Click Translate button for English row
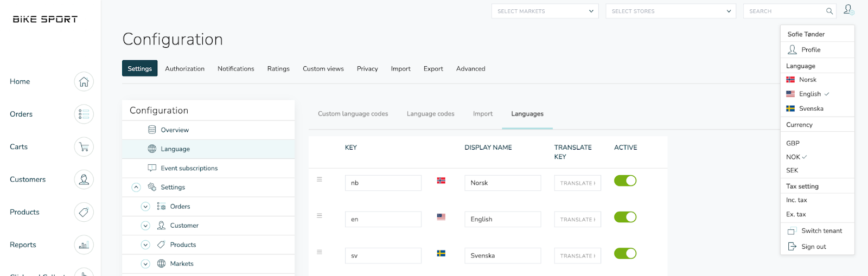 click(x=577, y=220)
